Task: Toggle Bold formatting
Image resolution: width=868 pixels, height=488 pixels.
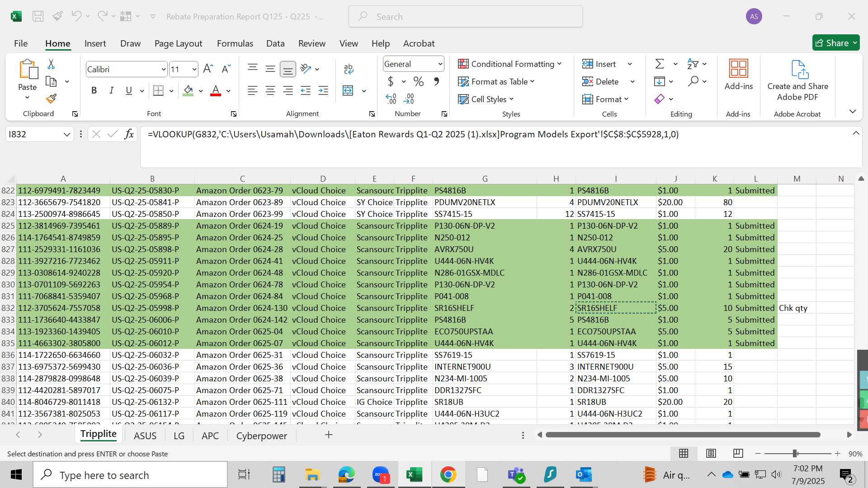Action: (x=94, y=91)
